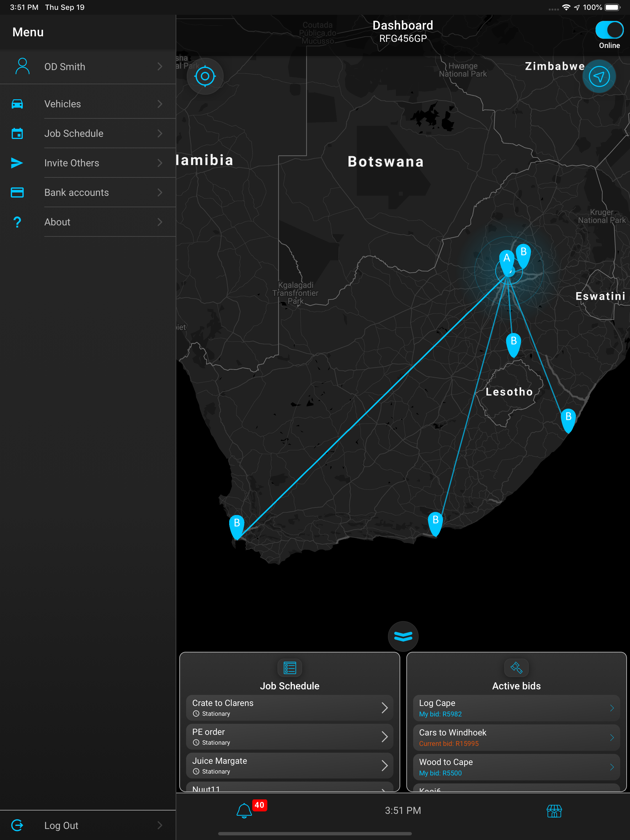Select B pin on east coast
The image size is (630, 840).
coord(568,420)
